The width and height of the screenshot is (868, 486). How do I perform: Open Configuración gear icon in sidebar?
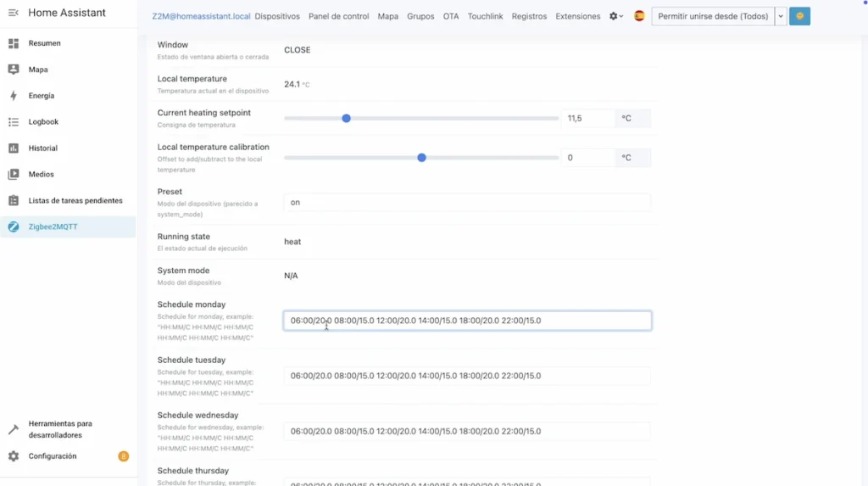click(x=14, y=456)
